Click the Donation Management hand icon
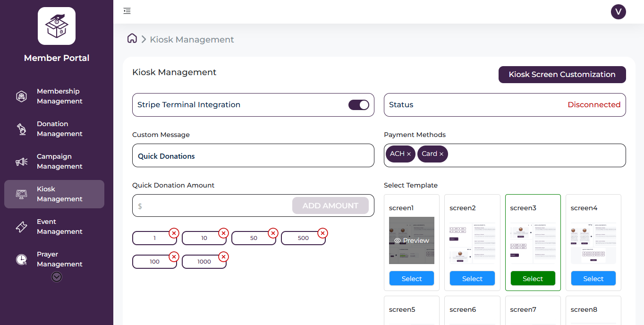 coord(21,128)
